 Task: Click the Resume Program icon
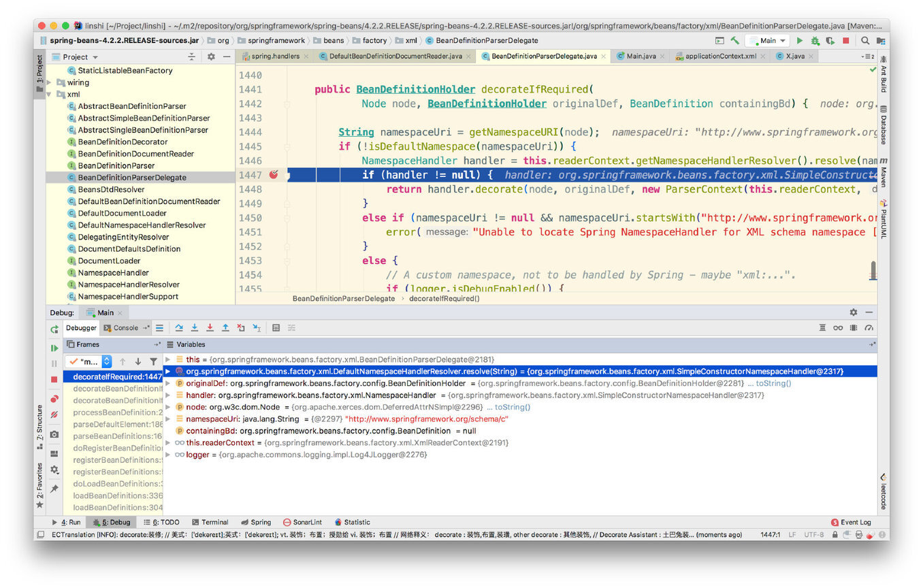tap(54, 348)
